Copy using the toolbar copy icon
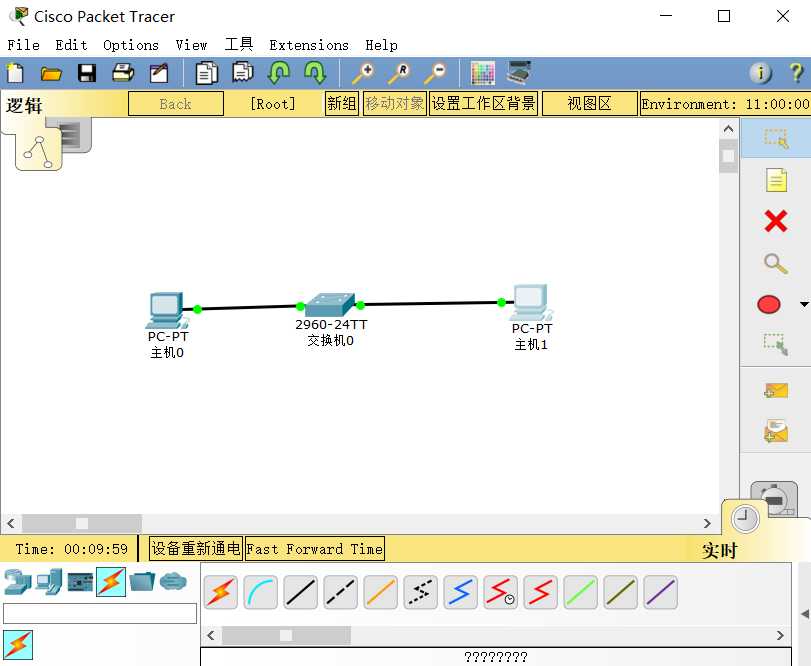This screenshot has width=811, height=666. 207,73
